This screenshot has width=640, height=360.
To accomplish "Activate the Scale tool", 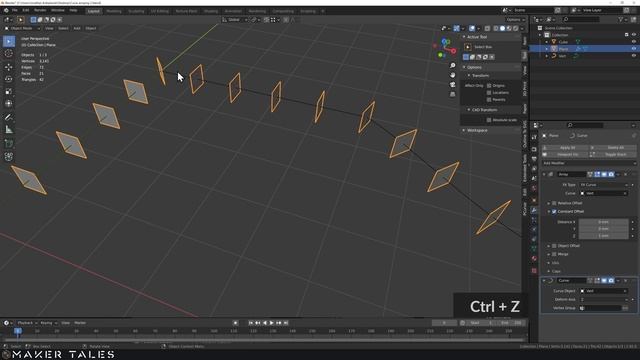I will (x=9, y=91).
